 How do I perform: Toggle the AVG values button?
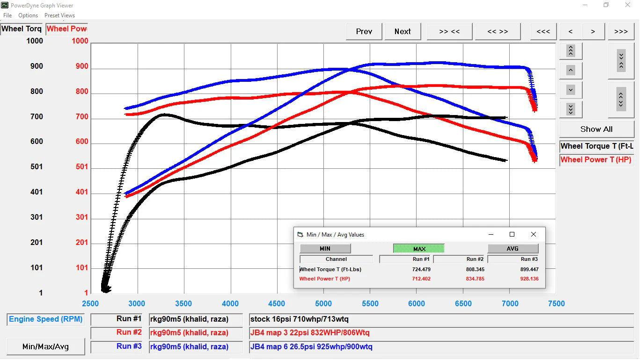click(512, 249)
